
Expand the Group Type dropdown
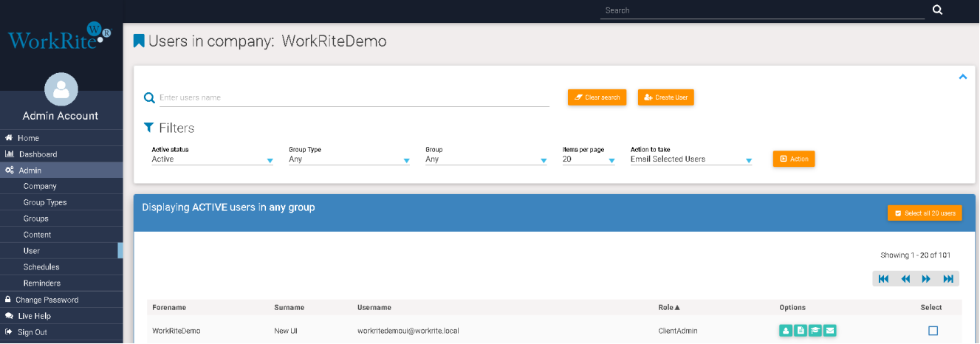pos(349,159)
